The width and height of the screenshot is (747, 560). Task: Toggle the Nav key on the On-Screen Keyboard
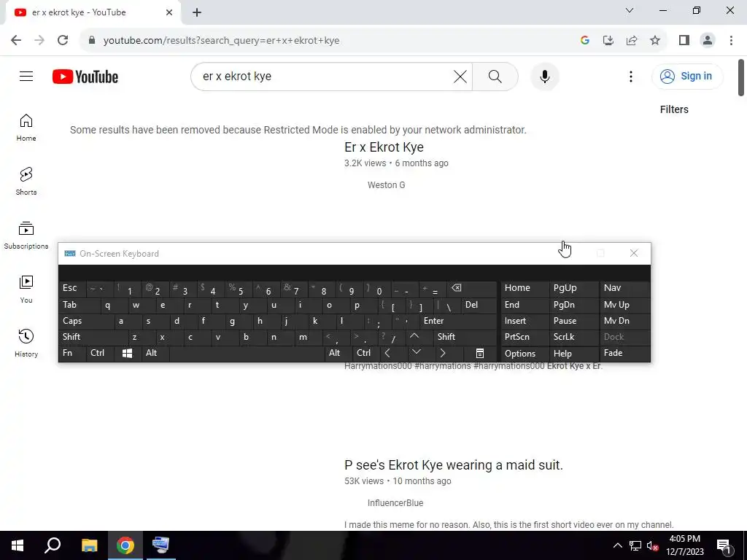624,288
